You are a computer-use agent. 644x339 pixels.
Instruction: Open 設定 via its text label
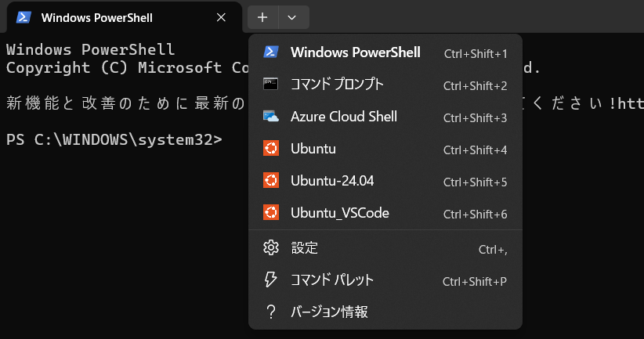click(305, 248)
